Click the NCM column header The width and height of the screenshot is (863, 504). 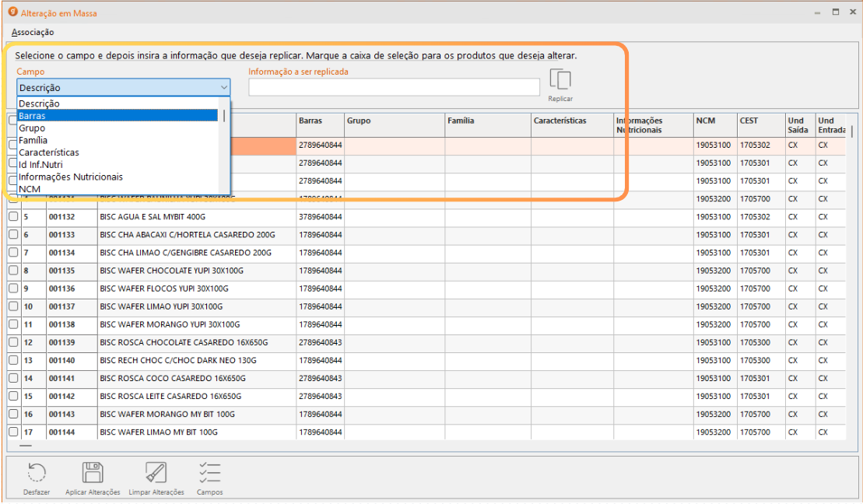714,121
